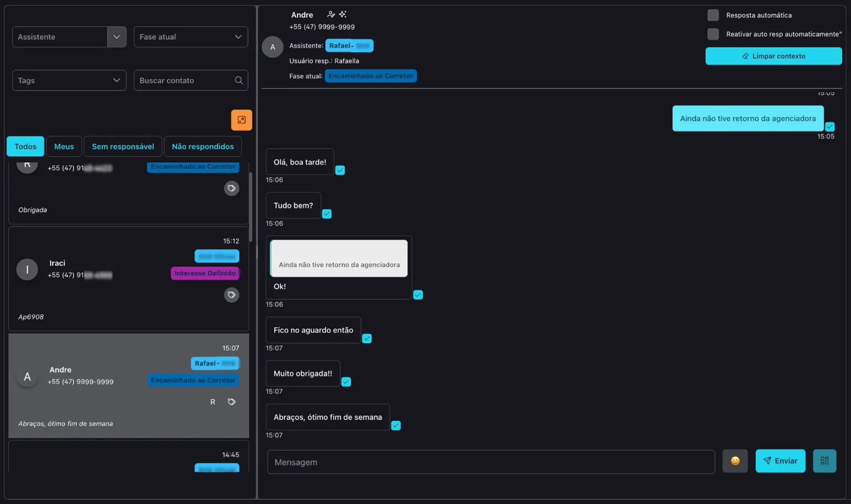Image resolution: width=851 pixels, height=504 pixels.
Task: Click the 14:45 timestamp on the bottom card
Action: pyautogui.click(x=230, y=455)
